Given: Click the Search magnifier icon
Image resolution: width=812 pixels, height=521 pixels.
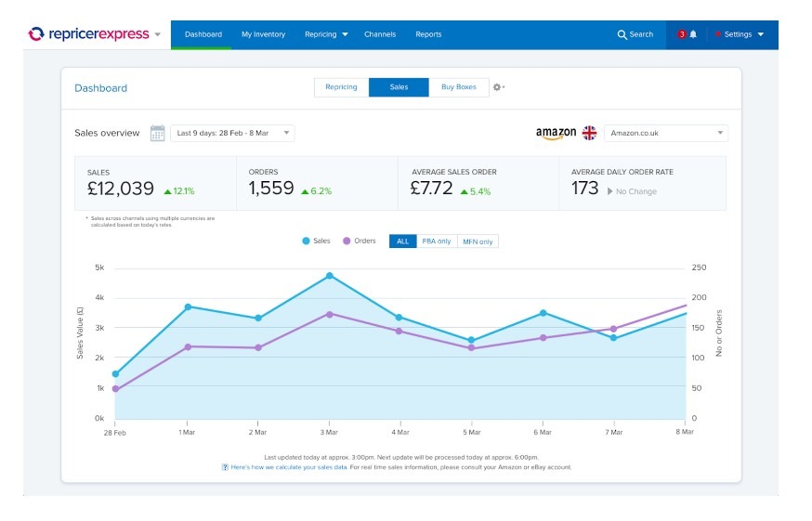Looking at the screenshot, I should (622, 34).
